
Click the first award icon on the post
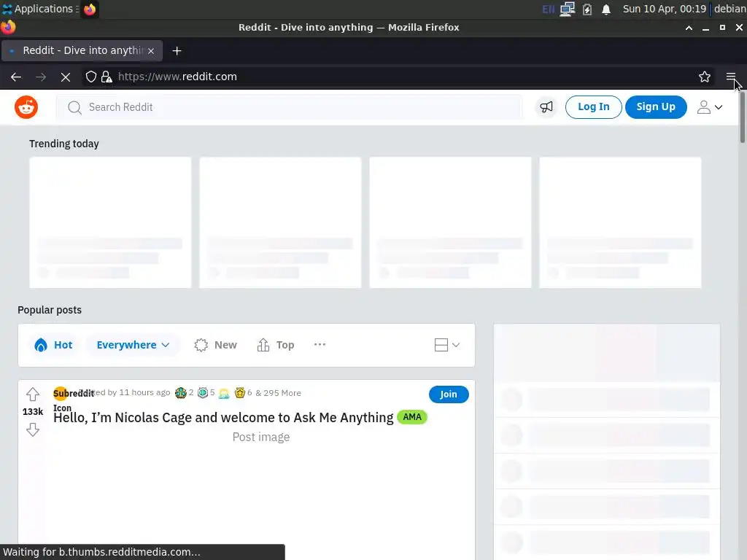[181, 393]
